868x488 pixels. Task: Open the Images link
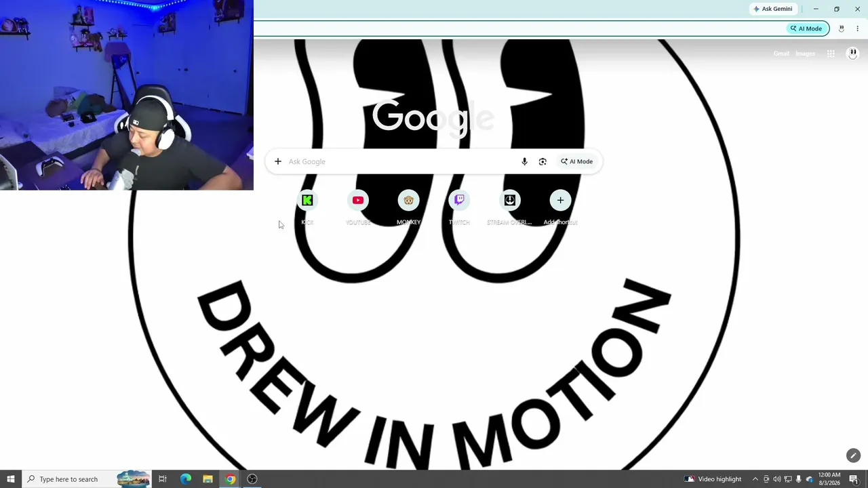(x=805, y=54)
